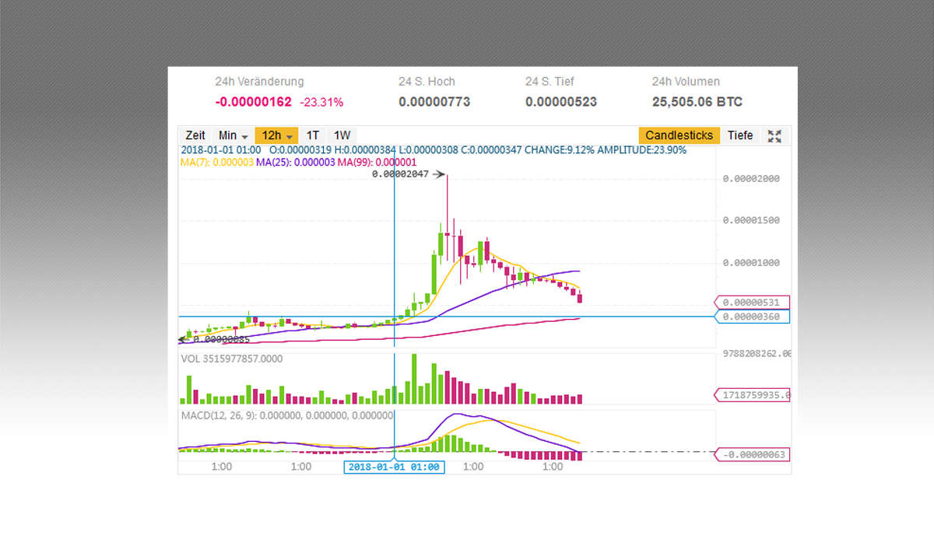This screenshot has width=934, height=560.
Task: Click crosshair price tag 0.00000360
Action: point(751,317)
